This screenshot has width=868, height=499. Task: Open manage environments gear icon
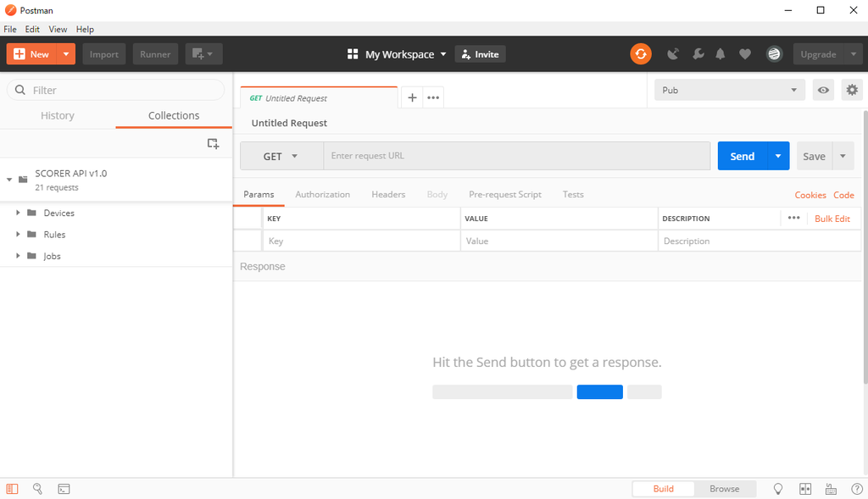tap(852, 90)
